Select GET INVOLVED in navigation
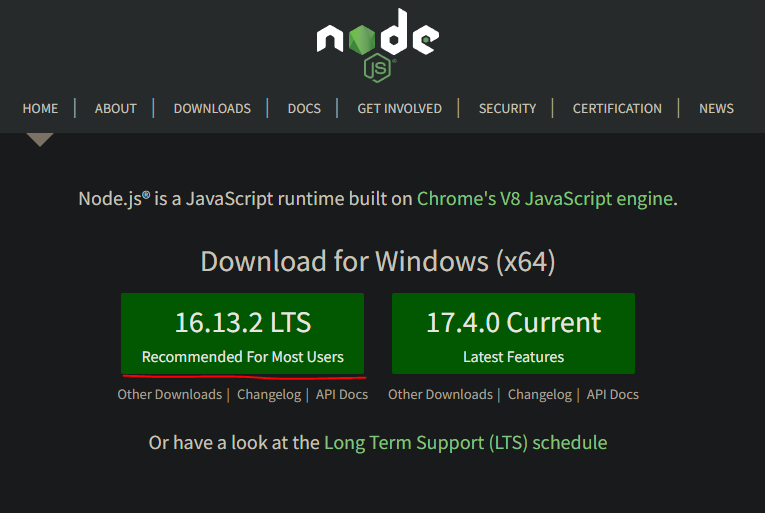Image resolution: width=765 pixels, height=513 pixels. (x=399, y=108)
